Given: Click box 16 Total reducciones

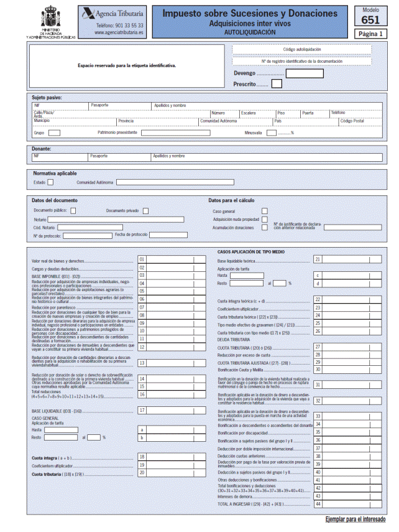Looking at the screenshot, I should (x=176, y=394).
